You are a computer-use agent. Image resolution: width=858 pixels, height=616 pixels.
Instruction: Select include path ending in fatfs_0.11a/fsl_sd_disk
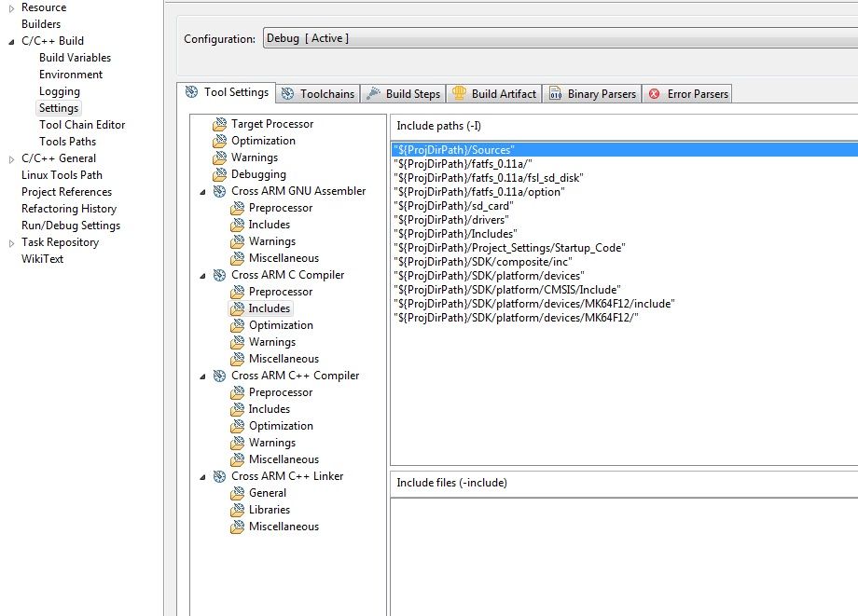488,178
